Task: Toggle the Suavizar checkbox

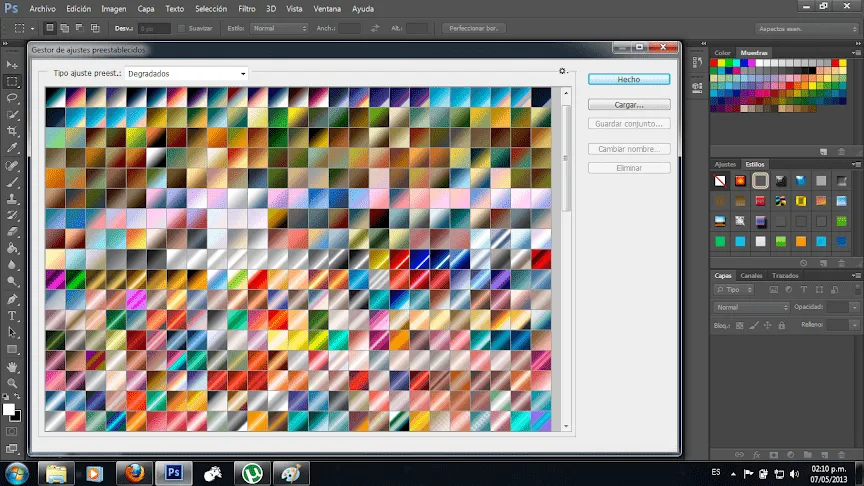Action: 181,28
